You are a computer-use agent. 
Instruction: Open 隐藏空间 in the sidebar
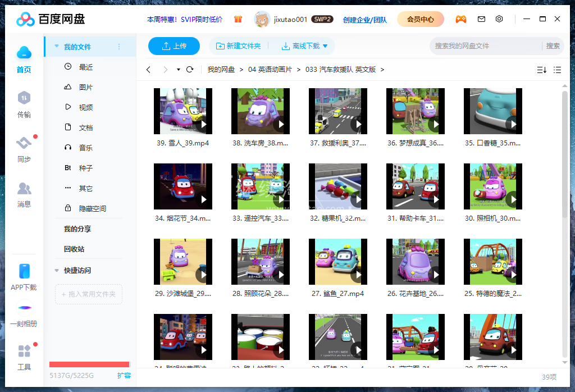click(93, 209)
